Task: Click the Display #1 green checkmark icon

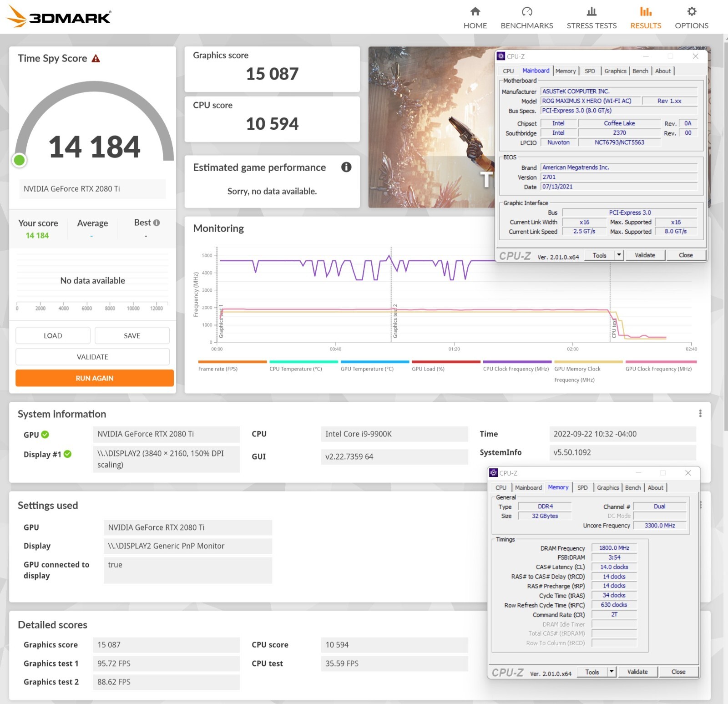Action: point(67,454)
